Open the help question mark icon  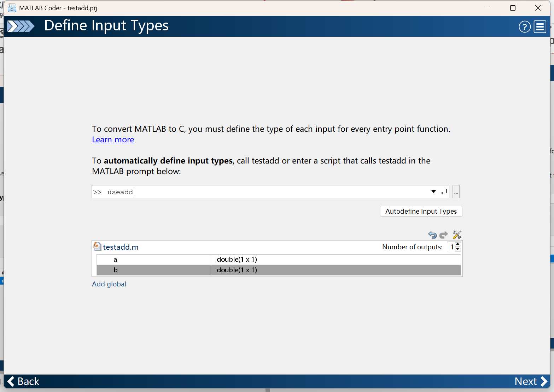pyautogui.click(x=525, y=27)
